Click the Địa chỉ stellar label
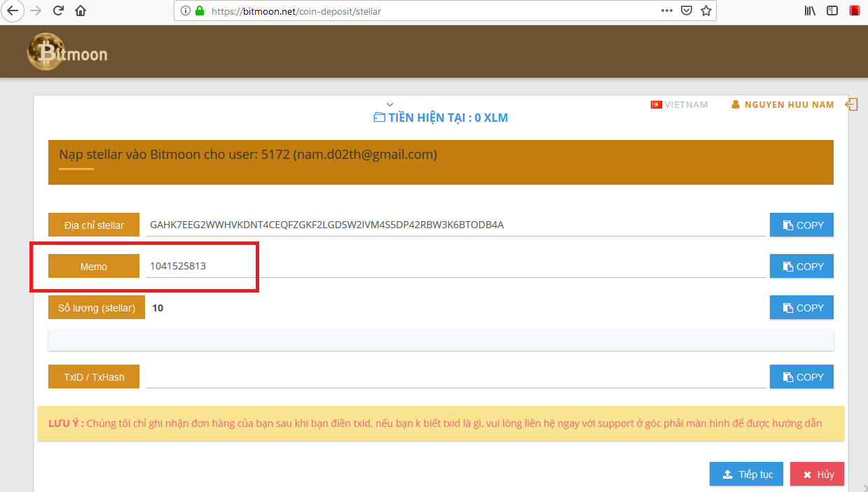 [x=94, y=225]
